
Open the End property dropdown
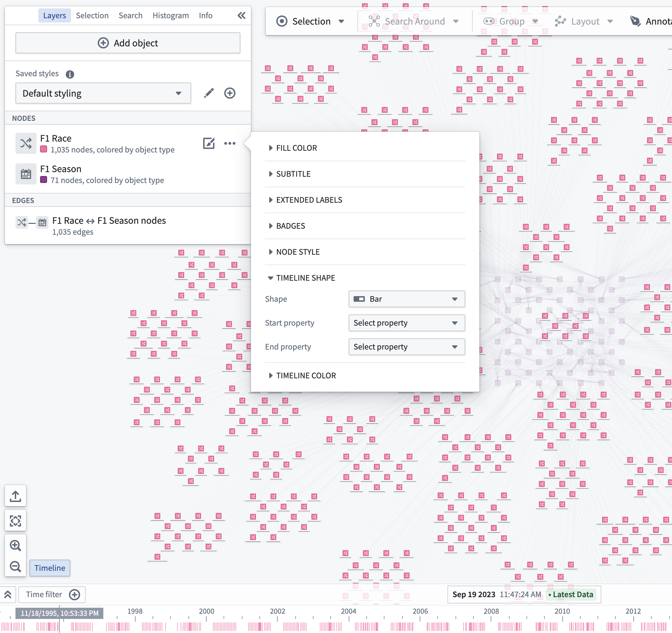pos(407,347)
